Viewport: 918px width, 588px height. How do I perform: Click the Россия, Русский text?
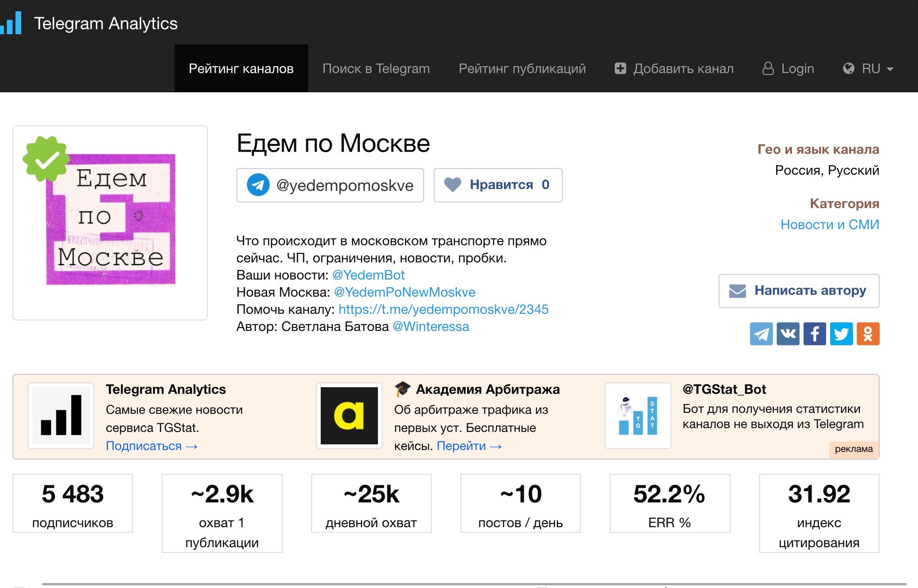coord(827,170)
